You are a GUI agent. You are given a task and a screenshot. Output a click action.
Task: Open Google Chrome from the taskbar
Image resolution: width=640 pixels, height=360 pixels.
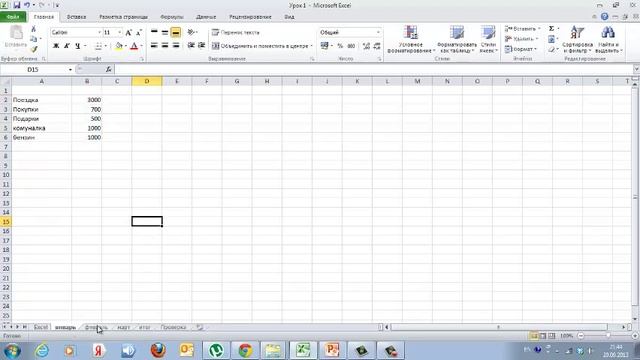[245, 350]
